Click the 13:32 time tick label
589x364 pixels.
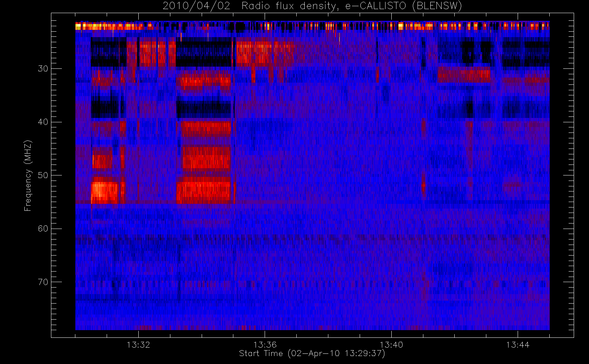[138, 344]
